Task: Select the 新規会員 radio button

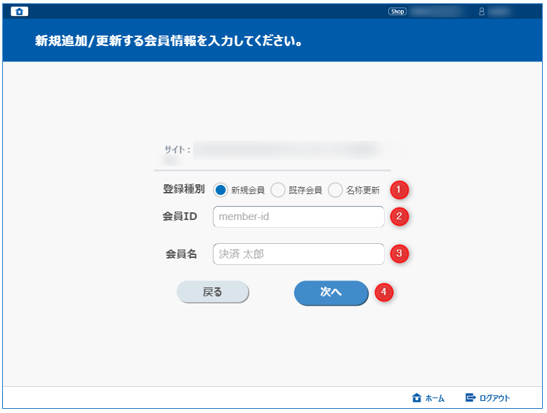Action: click(x=220, y=190)
